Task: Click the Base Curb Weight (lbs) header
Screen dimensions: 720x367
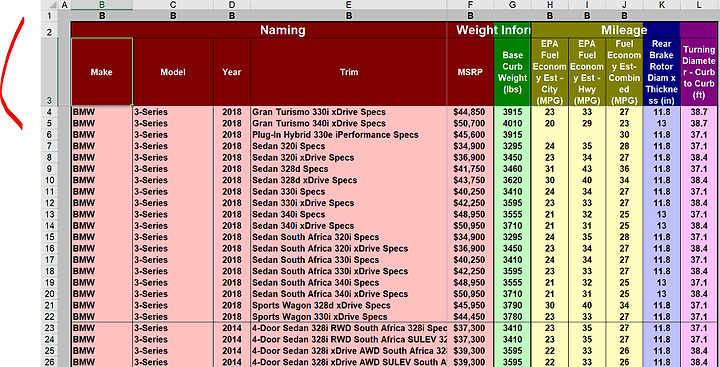Action: tap(512, 72)
